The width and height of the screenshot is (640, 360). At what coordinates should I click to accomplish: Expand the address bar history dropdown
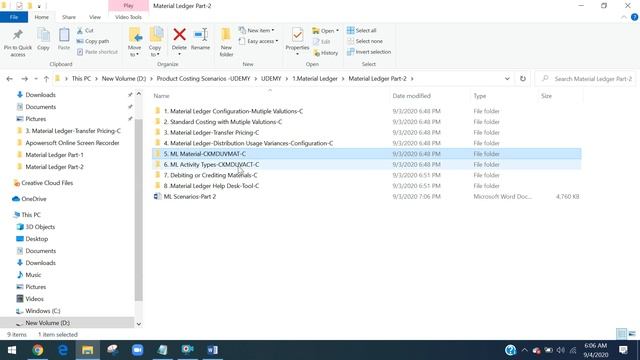click(x=507, y=79)
